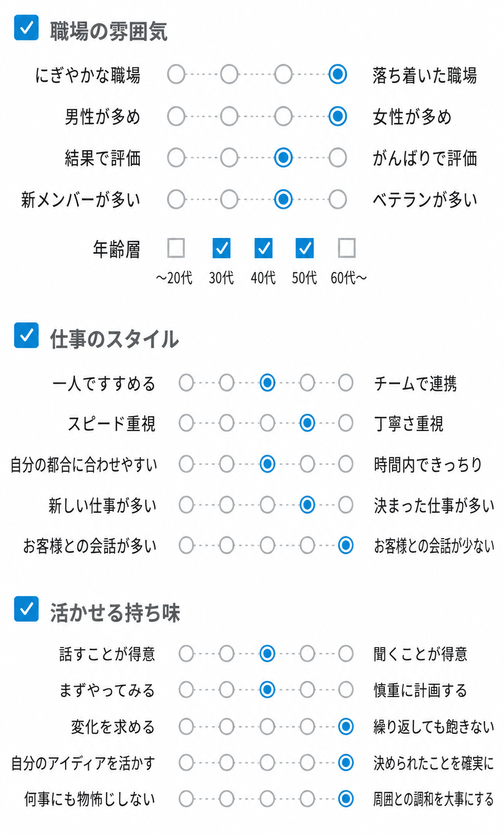Screen dimensions: 504x835
Task: Uncheck the 40代 age checkbox
Action: (x=263, y=248)
